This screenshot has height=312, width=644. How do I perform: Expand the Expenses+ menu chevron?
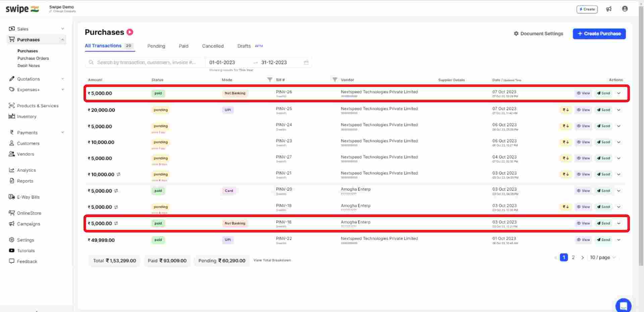[63, 90]
